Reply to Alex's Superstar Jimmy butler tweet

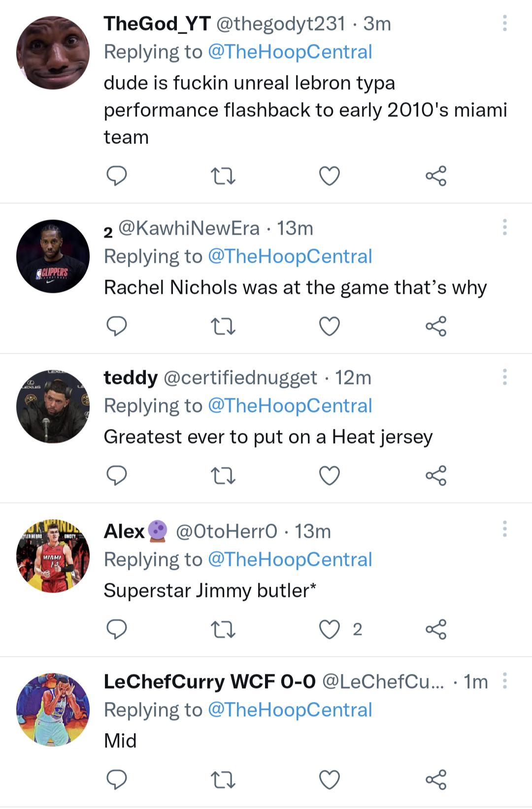(117, 629)
